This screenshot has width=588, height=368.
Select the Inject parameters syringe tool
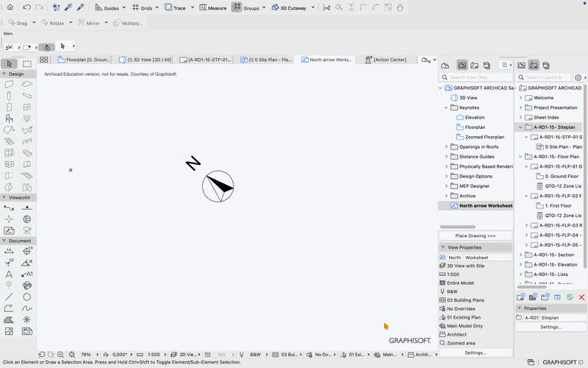coord(80,7)
